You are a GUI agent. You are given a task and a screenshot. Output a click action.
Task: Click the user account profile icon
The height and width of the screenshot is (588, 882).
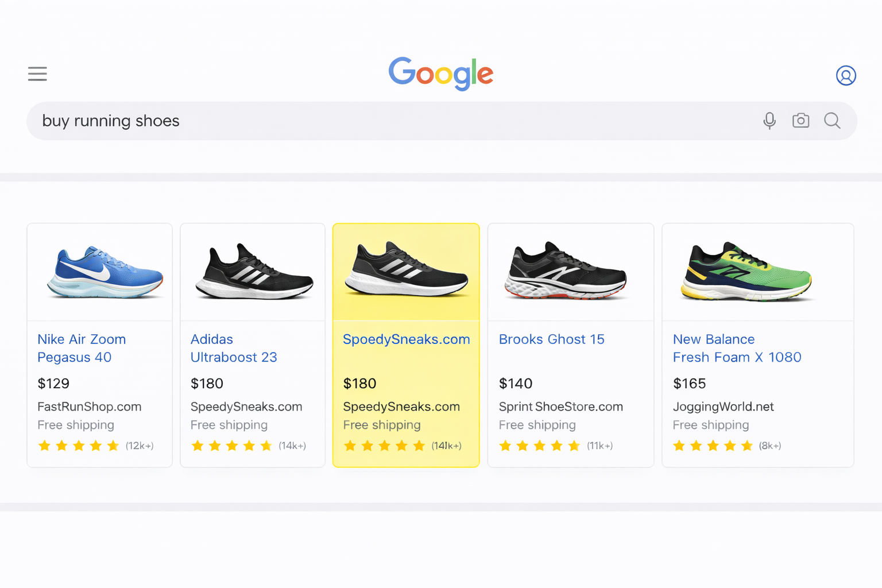point(845,75)
